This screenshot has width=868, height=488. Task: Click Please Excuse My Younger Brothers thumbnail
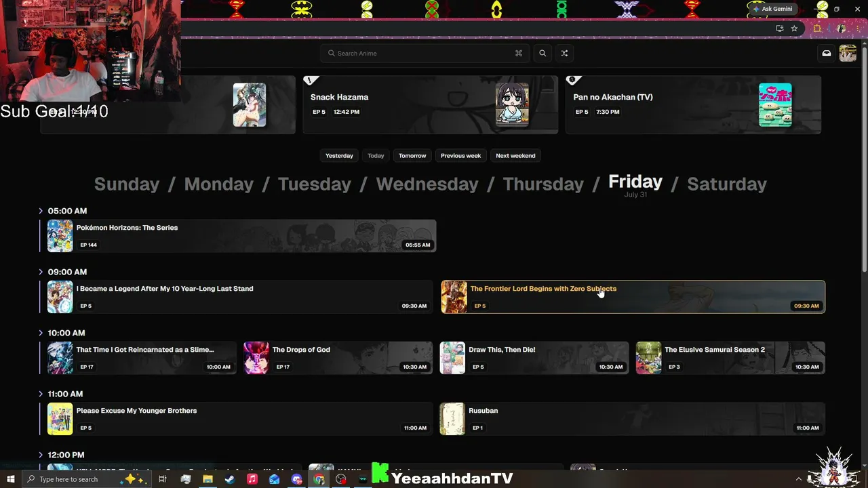(x=60, y=419)
